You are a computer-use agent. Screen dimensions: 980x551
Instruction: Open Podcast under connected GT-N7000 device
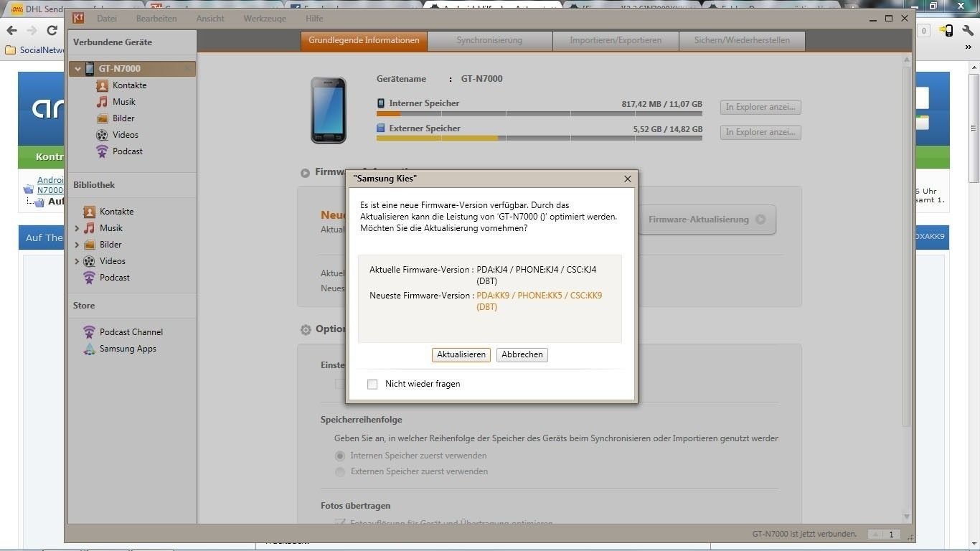tap(128, 151)
